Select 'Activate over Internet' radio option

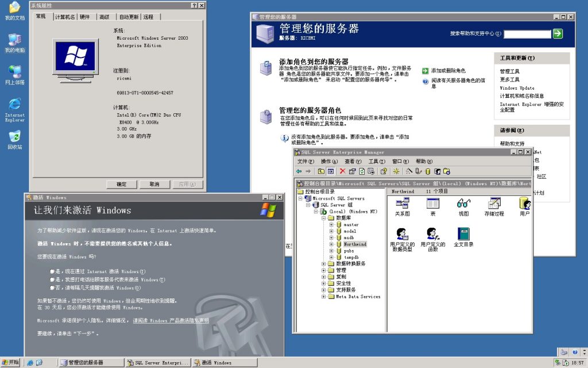pyautogui.click(x=52, y=271)
